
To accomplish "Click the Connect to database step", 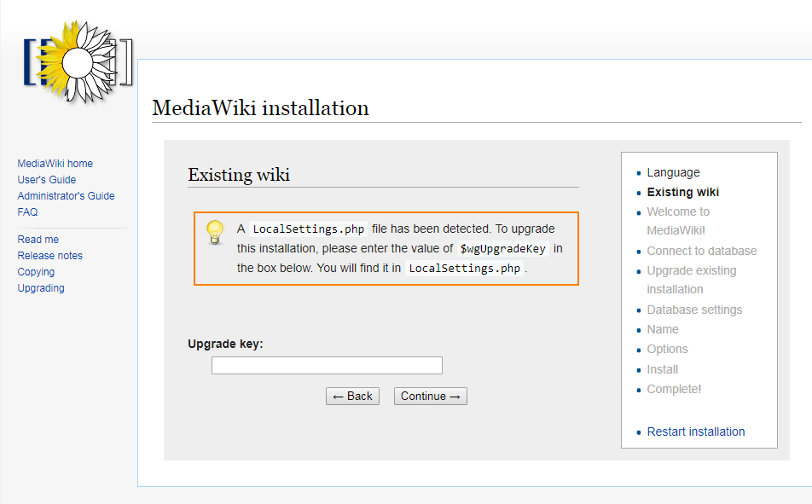I will point(702,252).
